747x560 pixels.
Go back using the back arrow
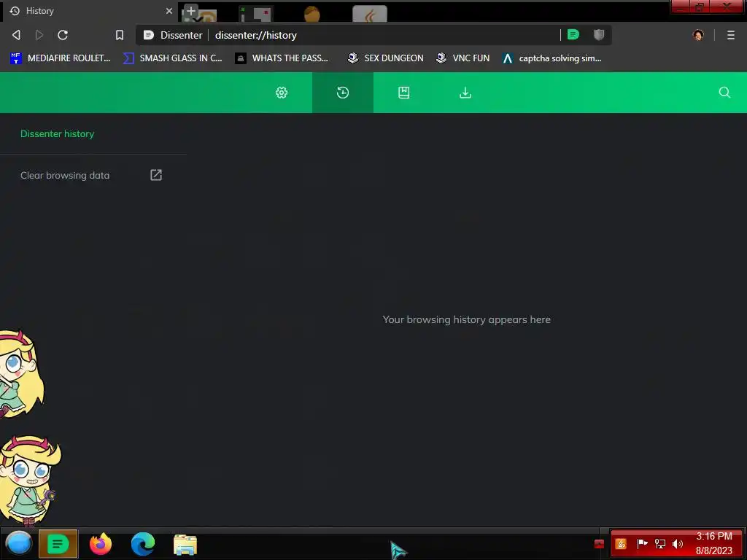16,35
